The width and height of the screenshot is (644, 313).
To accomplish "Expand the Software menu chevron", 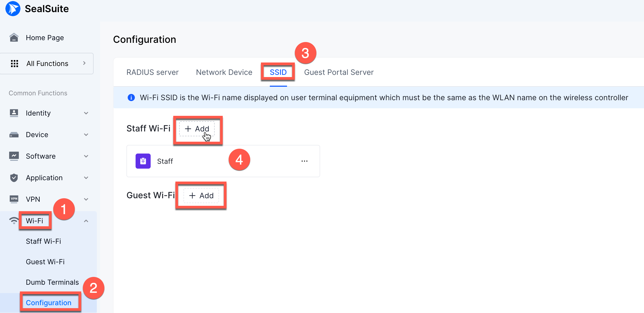I will click(86, 156).
